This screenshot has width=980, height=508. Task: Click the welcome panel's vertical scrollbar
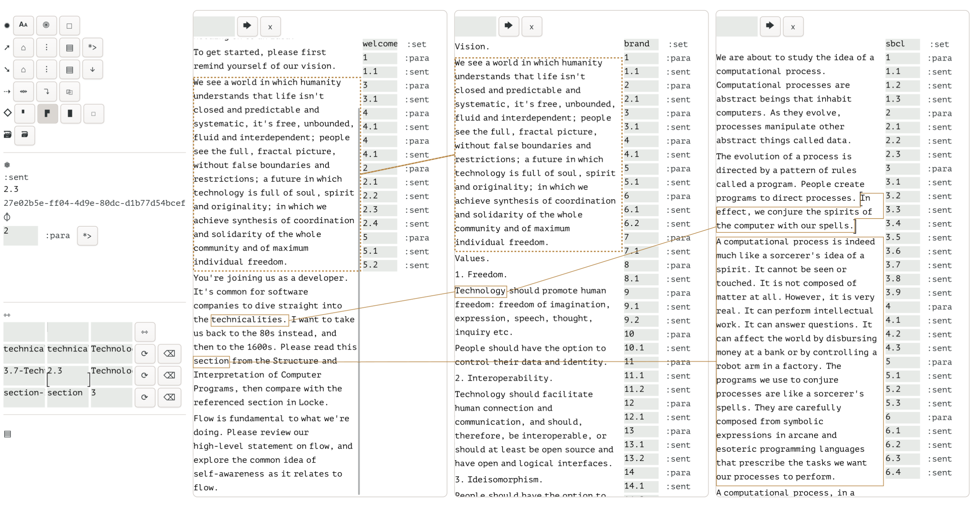coord(359,301)
